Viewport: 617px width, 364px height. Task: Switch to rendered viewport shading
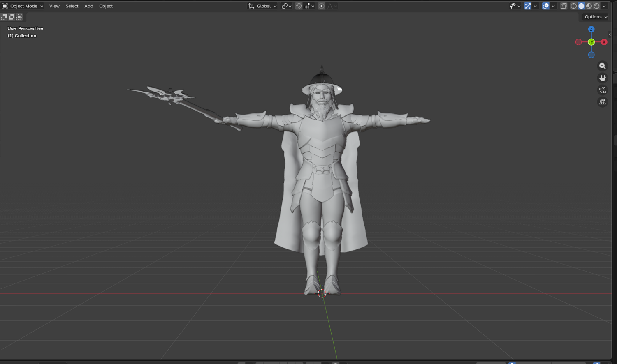(597, 6)
